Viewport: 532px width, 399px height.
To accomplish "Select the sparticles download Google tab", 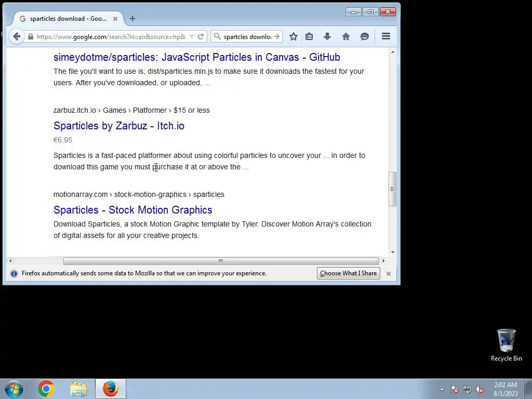I will pos(68,19).
